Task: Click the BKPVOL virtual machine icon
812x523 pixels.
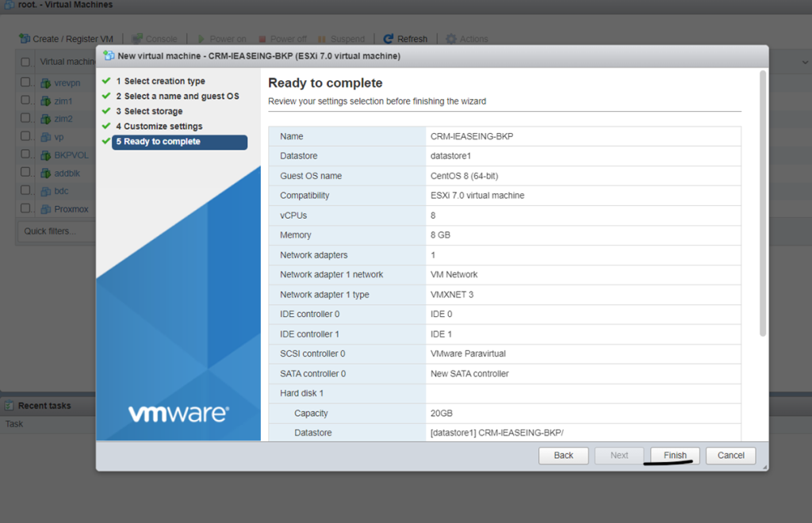Action: pos(45,155)
